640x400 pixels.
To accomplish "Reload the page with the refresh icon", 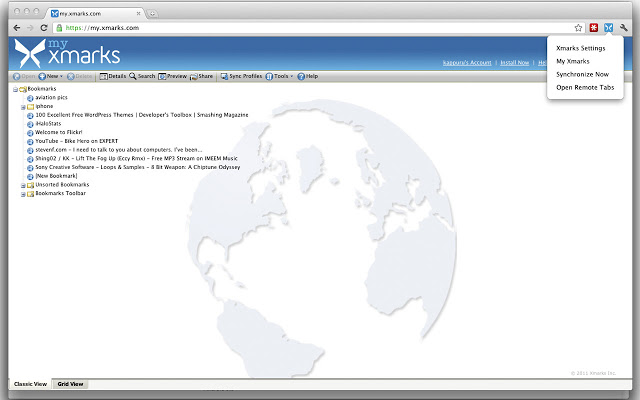I will point(44,28).
